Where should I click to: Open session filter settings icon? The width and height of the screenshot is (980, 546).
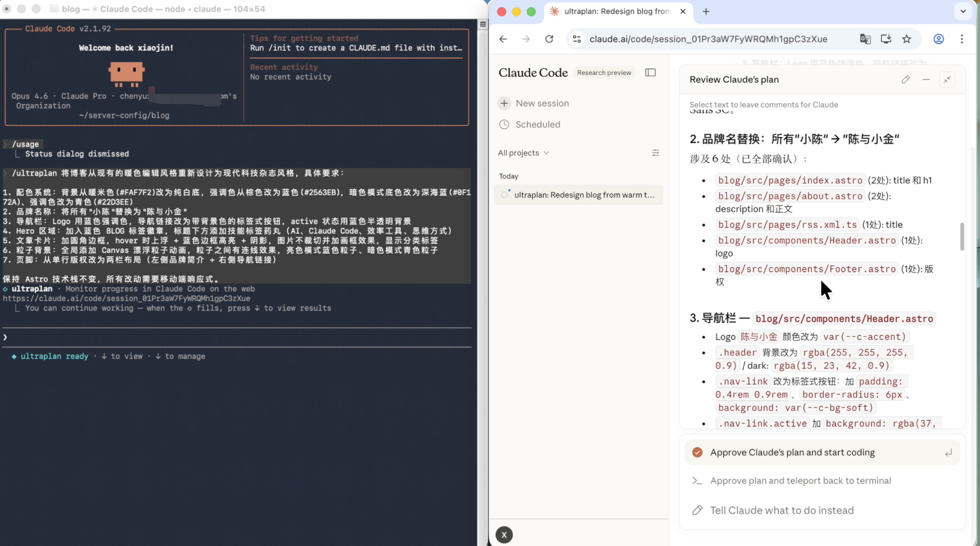coord(655,153)
